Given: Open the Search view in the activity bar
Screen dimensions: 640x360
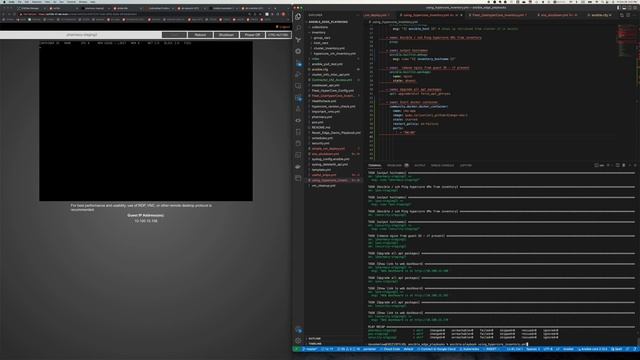Looking at the screenshot, I should (x=298, y=28).
